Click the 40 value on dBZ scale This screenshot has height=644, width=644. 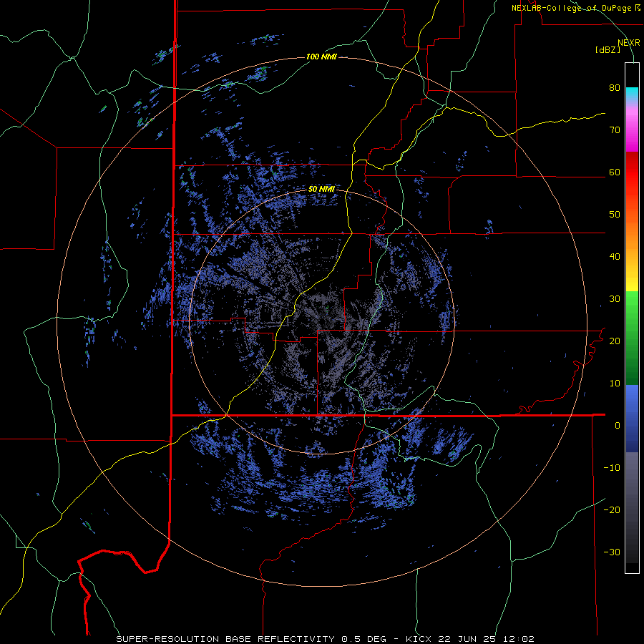615,257
